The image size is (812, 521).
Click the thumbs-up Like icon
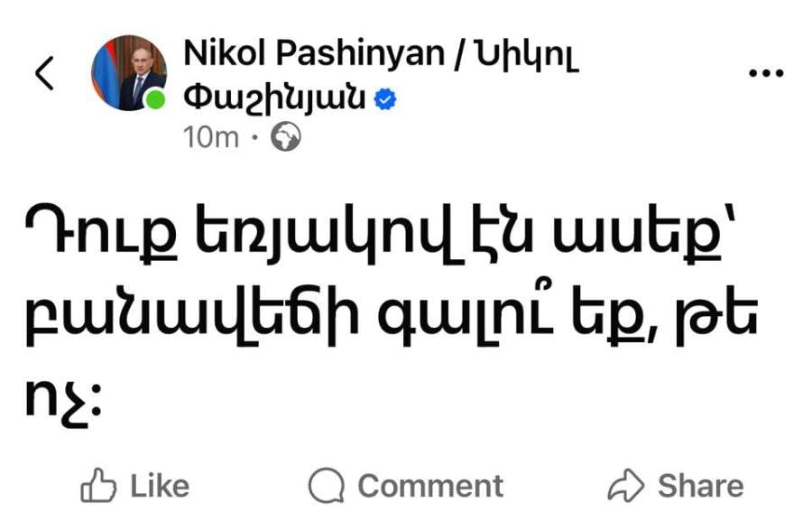coord(98,487)
